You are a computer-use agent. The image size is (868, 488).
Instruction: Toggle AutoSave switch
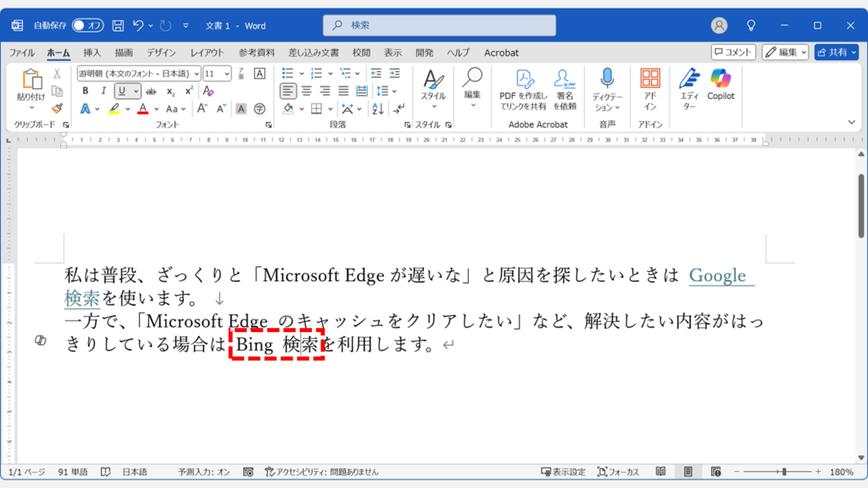[x=87, y=25]
